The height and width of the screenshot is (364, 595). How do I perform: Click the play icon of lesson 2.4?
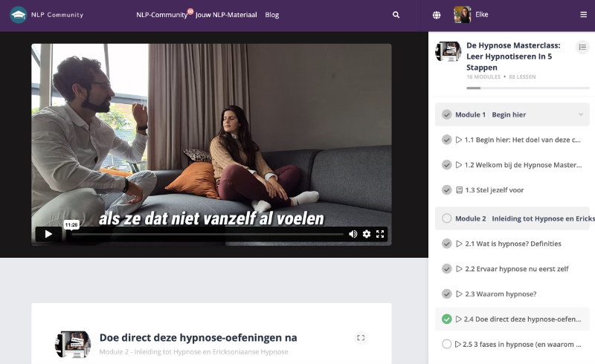click(x=458, y=319)
